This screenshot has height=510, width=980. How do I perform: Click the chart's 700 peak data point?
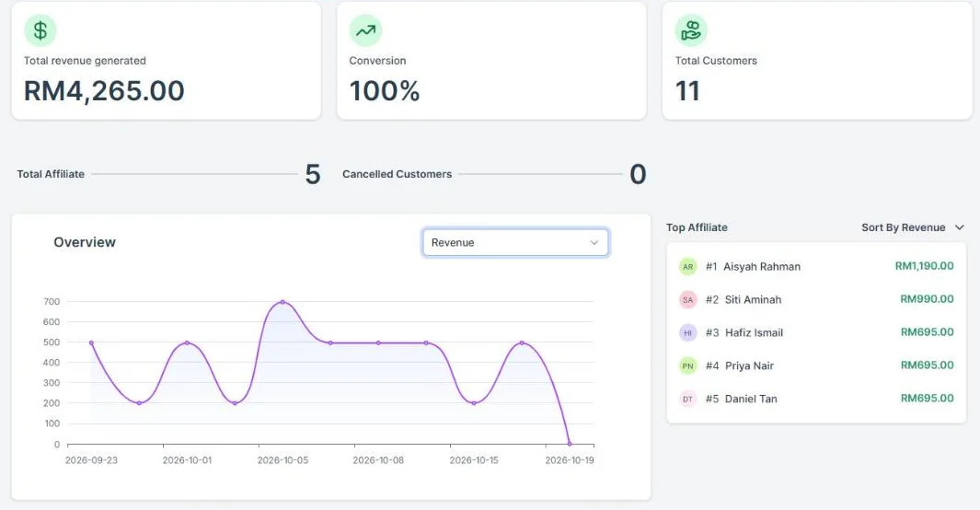pyautogui.click(x=282, y=302)
